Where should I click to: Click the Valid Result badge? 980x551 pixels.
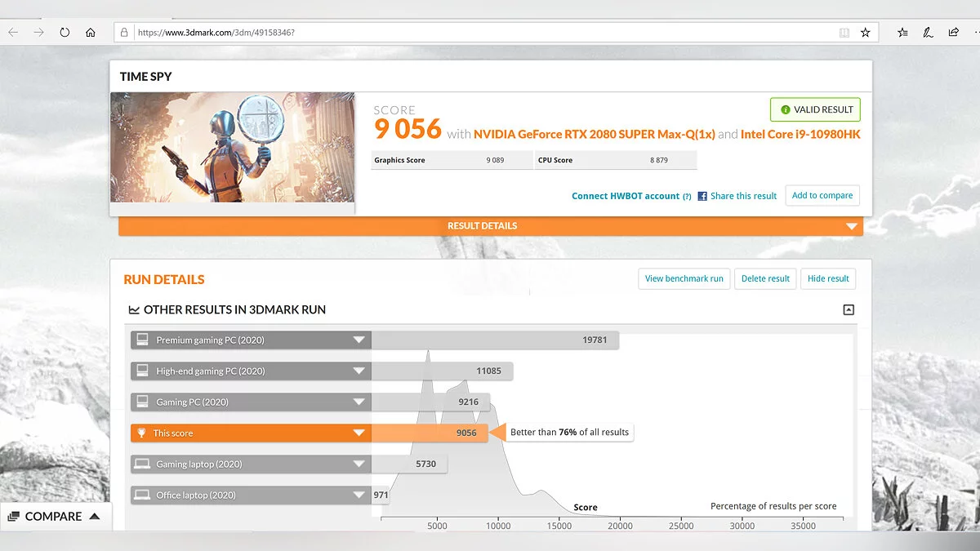815,109
